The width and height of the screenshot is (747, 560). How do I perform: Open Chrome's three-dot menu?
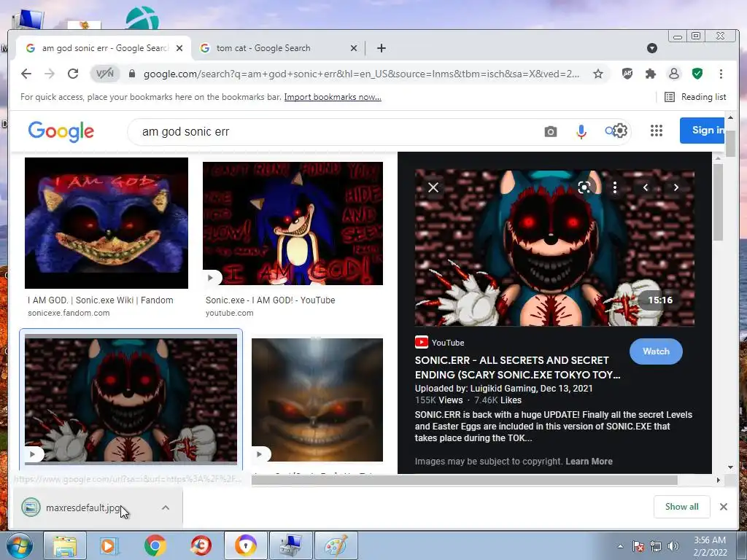(x=721, y=74)
